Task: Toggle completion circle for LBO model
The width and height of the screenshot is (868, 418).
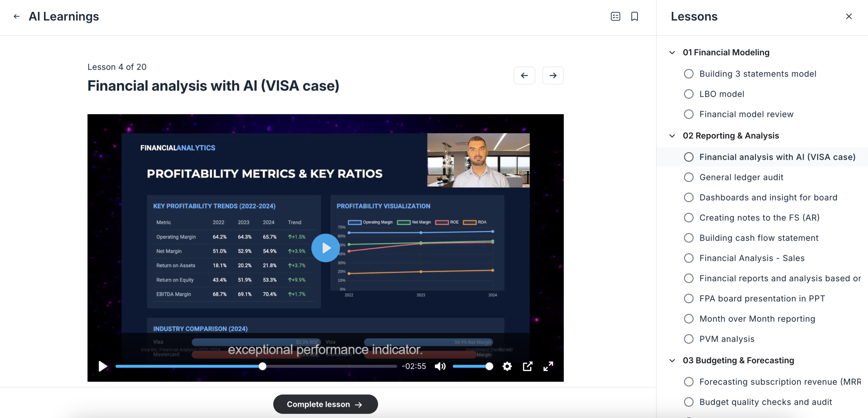Action: (689, 94)
